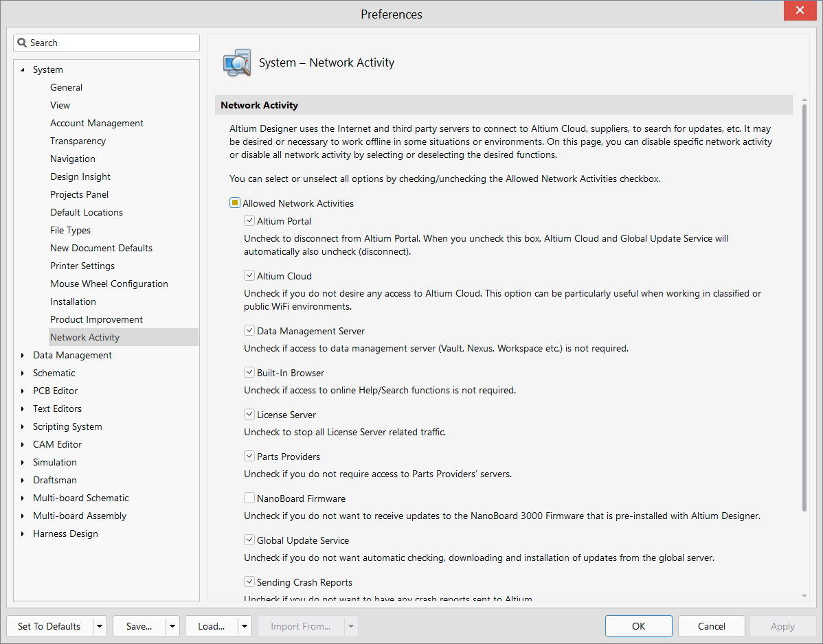Image resolution: width=823 pixels, height=644 pixels.
Task: Click the Cancel button
Action: click(x=711, y=626)
